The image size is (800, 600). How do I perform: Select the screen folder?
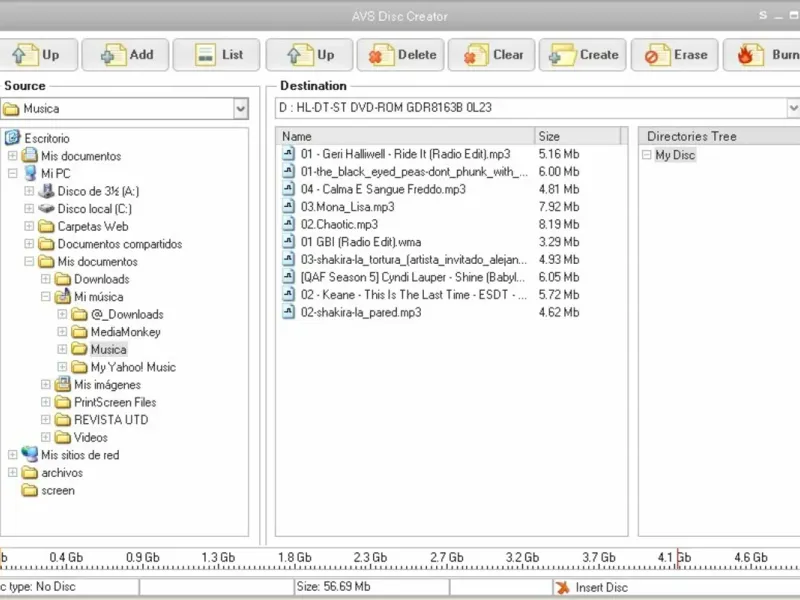coord(58,490)
